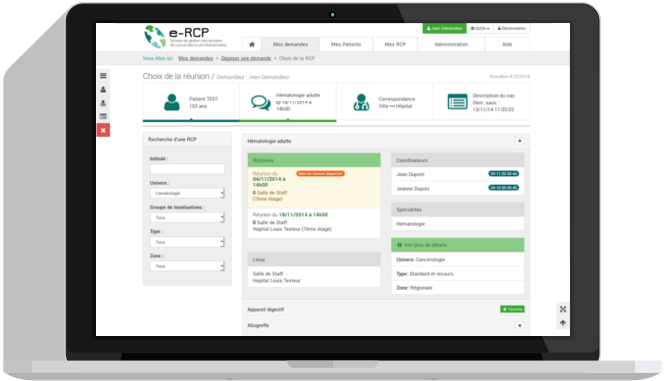
Task: Click the scroll-to-top arrow icon
Action: [x=563, y=323]
